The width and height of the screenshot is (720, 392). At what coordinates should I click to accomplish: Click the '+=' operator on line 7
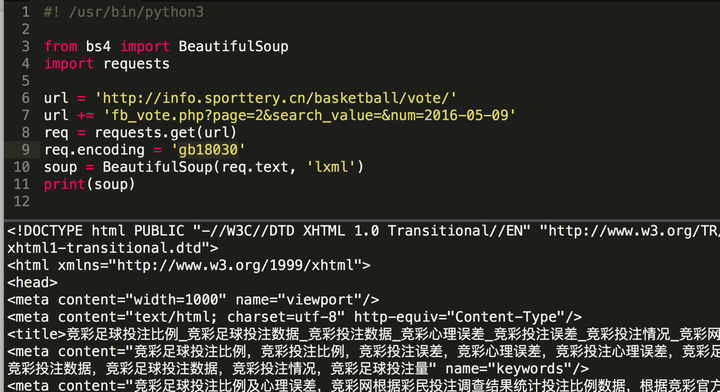[86, 115]
